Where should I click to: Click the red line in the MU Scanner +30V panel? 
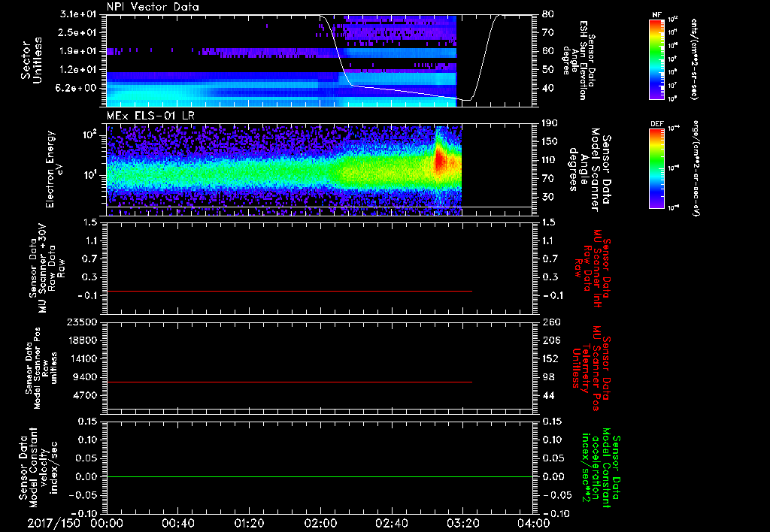(x=290, y=291)
